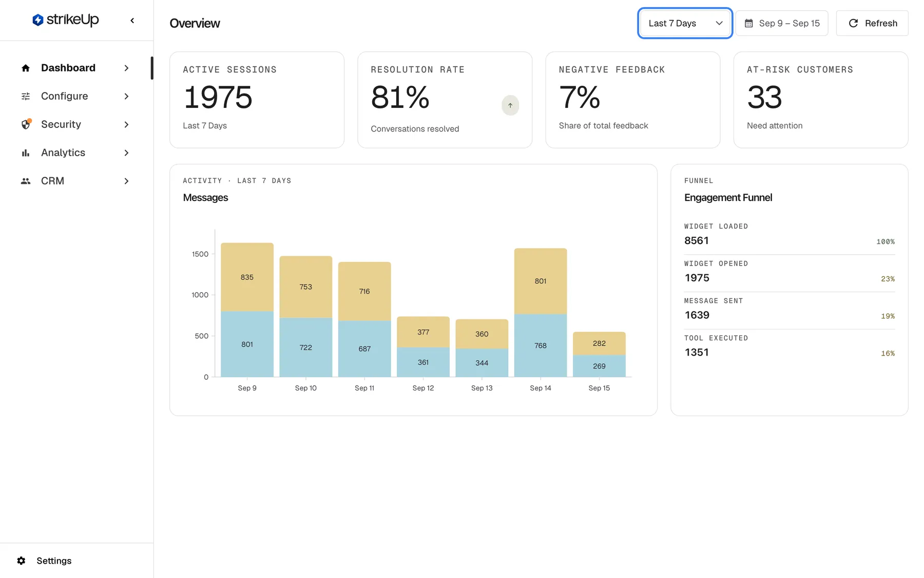Expand the Dashboard submenu chevron

click(x=126, y=68)
